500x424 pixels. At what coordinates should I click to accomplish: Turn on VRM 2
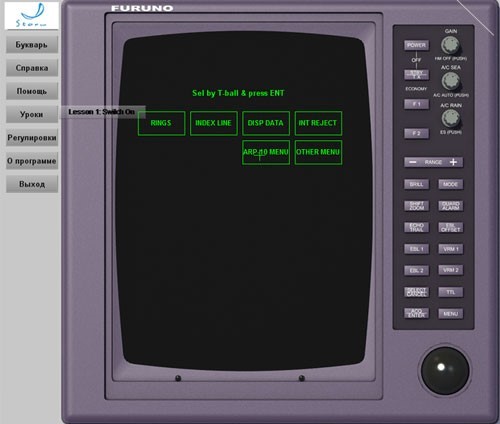pyautogui.click(x=450, y=270)
